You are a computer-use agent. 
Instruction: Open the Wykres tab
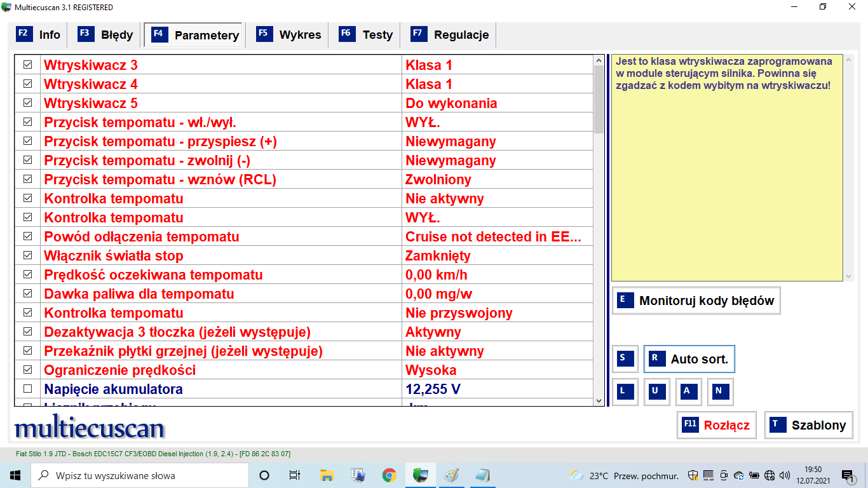pyautogui.click(x=289, y=35)
